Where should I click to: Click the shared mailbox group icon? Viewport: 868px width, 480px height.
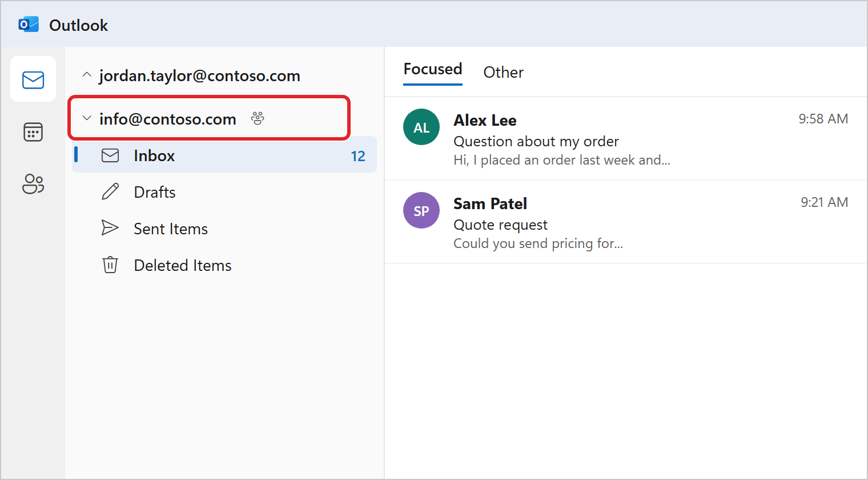[258, 119]
